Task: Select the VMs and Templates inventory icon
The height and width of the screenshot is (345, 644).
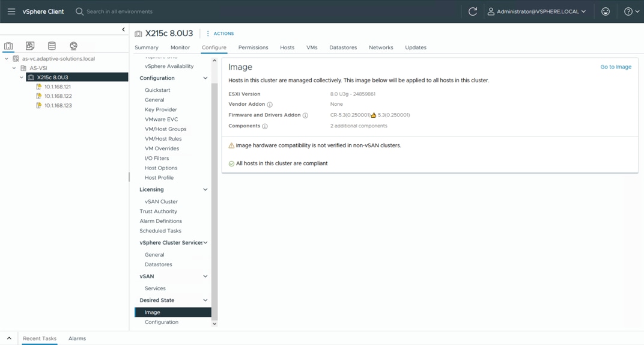Action: pyautogui.click(x=30, y=46)
